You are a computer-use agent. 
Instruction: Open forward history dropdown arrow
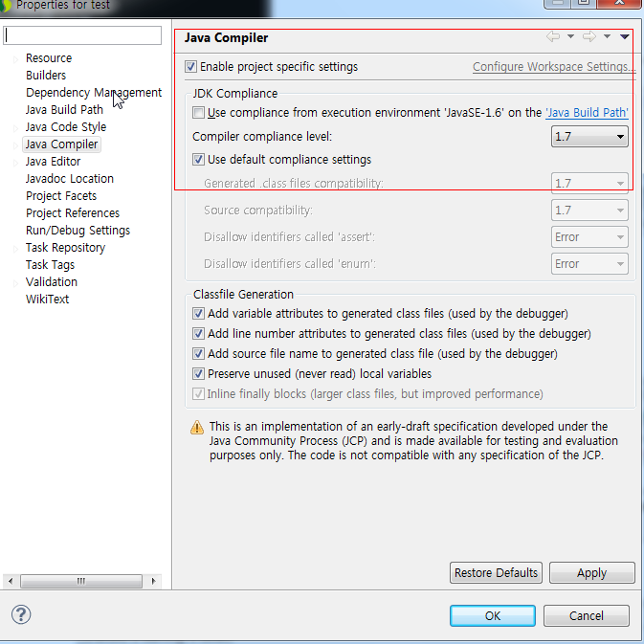coord(607,37)
